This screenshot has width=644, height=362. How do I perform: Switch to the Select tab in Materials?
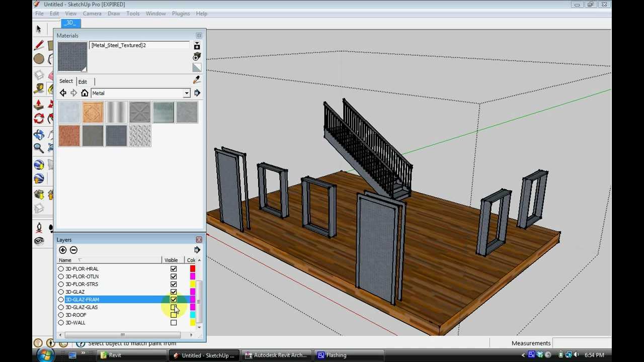[x=66, y=81]
